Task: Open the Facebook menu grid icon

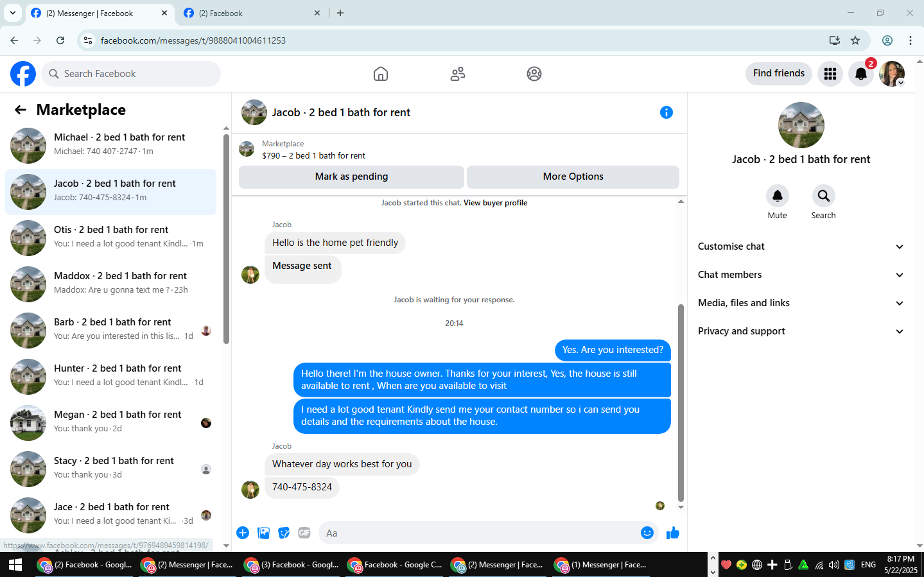Action: click(830, 74)
